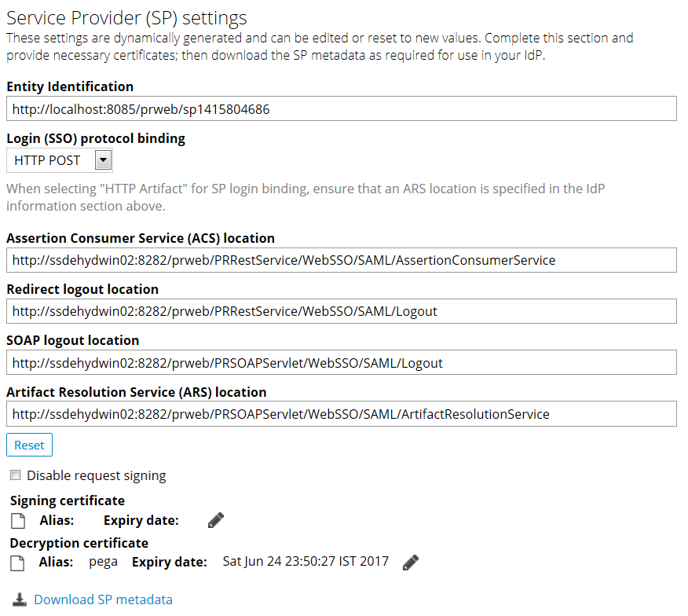Expand the Login (SSO) protocol binding dropdown arrow

pyautogui.click(x=102, y=160)
